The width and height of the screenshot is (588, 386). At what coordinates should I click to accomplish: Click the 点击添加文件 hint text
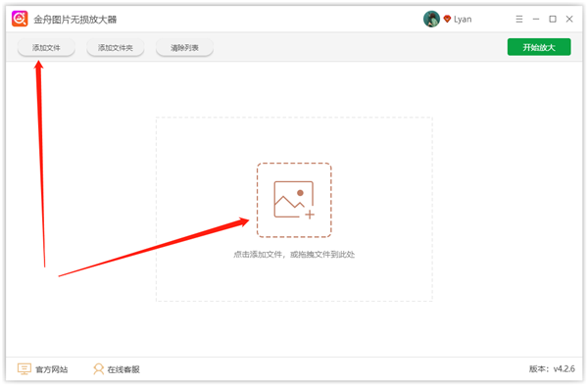pos(294,255)
